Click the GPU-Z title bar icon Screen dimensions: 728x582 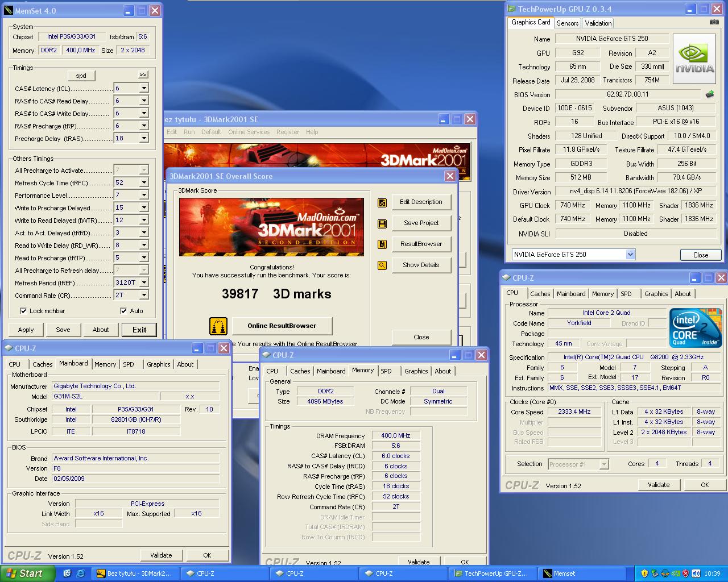point(511,9)
